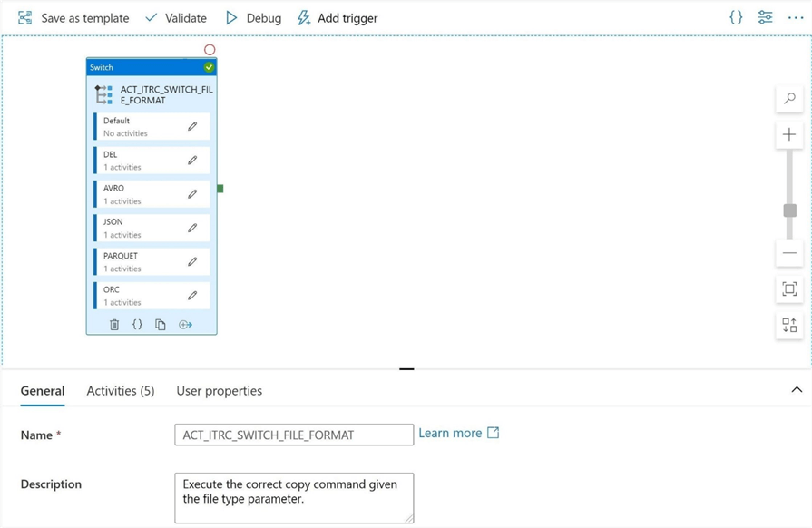Clone the Switch activity with copy icon
This screenshot has height=528, width=812.
coord(161,324)
